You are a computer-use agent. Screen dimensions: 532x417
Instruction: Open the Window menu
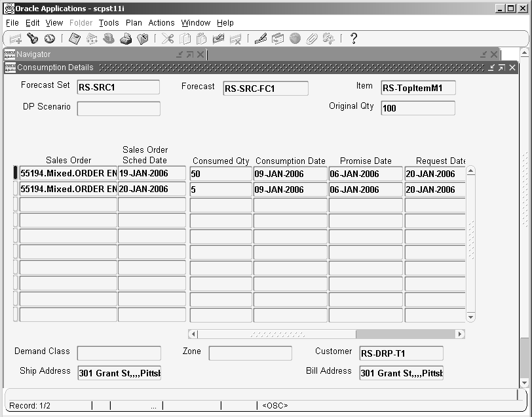[195, 23]
